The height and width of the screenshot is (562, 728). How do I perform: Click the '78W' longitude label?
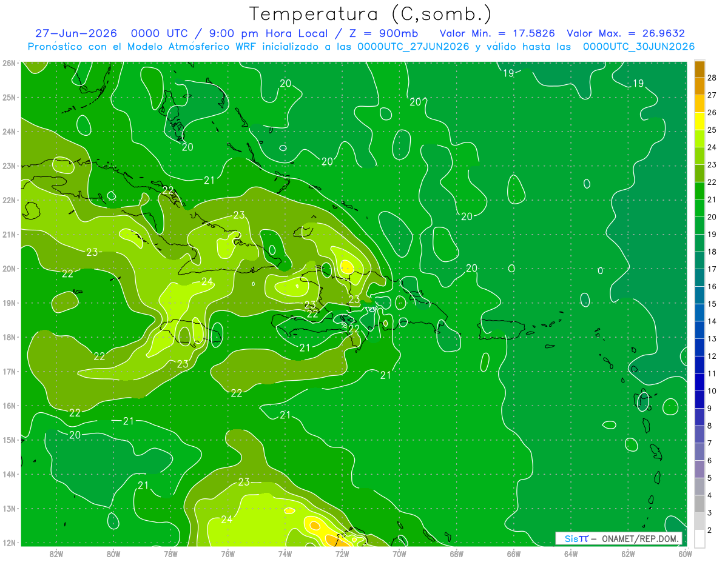click(170, 554)
